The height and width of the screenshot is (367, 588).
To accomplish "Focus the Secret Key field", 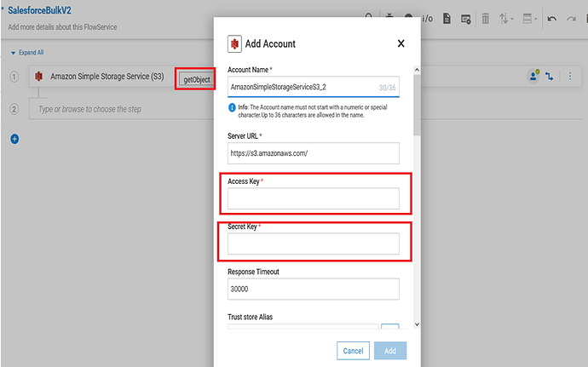I will [313, 244].
